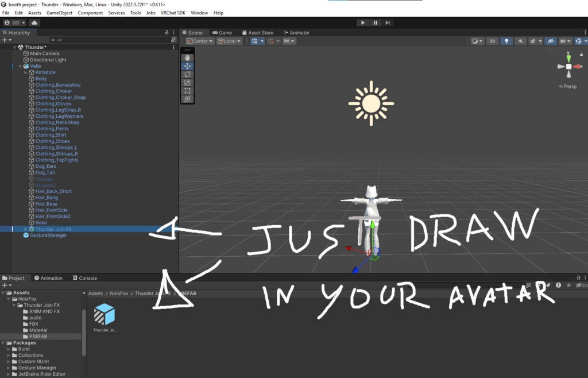Viewport: 588px width, 378px height.
Task: Click the green Y axis gizmo cone
Action: pyautogui.click(x=569, y=58)
